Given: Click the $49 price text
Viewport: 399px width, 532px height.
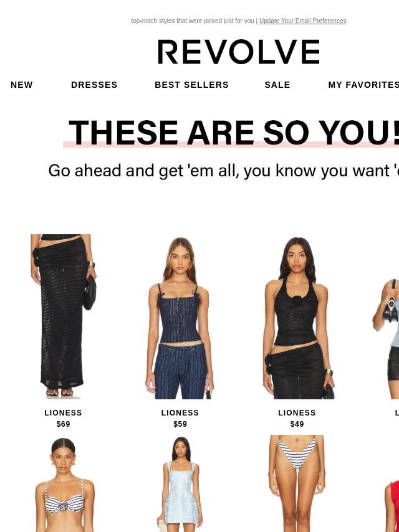Looking at the screenshot, I should click(x=297, y=424).
